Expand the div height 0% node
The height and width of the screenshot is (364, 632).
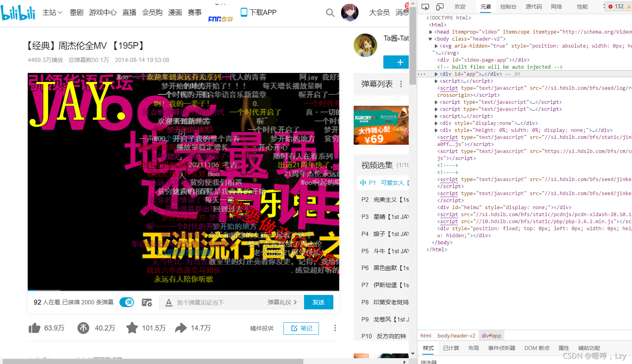click(x=436, y=130)
